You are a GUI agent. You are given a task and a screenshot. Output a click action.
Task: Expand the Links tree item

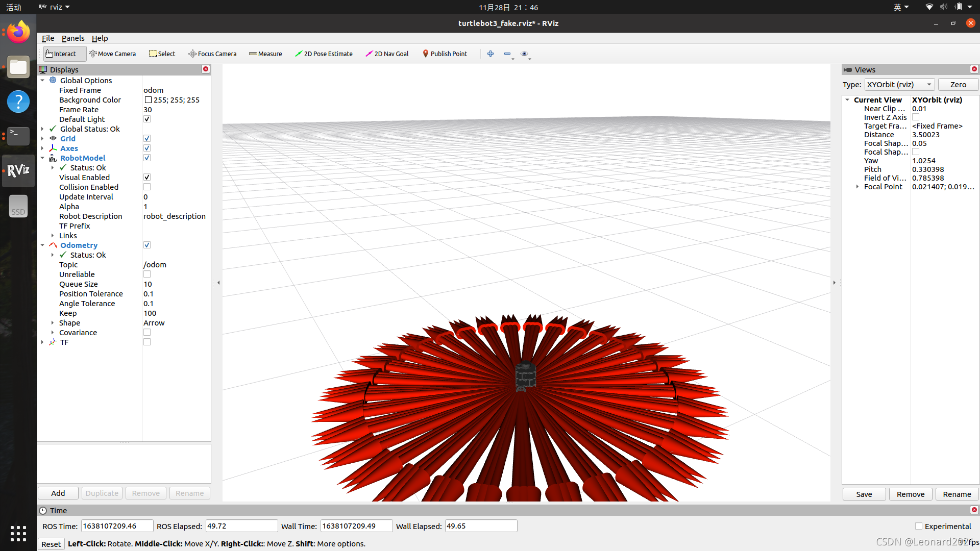click(53, 236)
